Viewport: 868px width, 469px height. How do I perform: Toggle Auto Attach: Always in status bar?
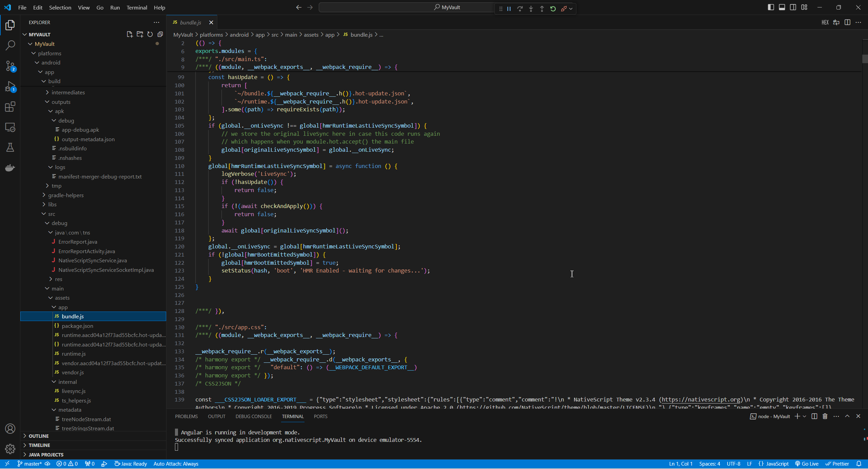[x=176, y=464]
